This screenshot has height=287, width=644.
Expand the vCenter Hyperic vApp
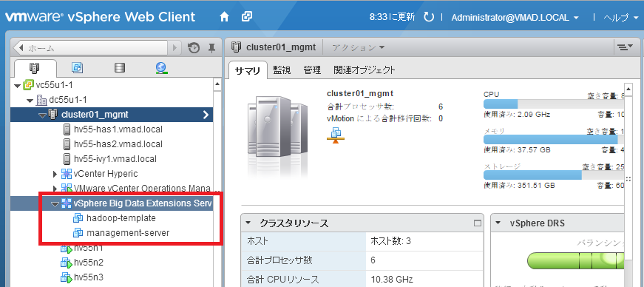click(x=55, y=174)
